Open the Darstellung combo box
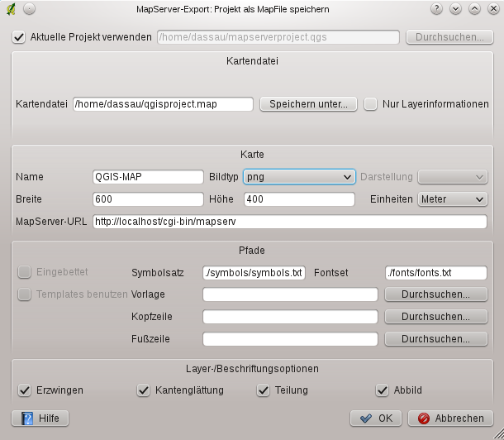Screen dimensions: 504x440 pyautogui.click(x=452, y=177)
